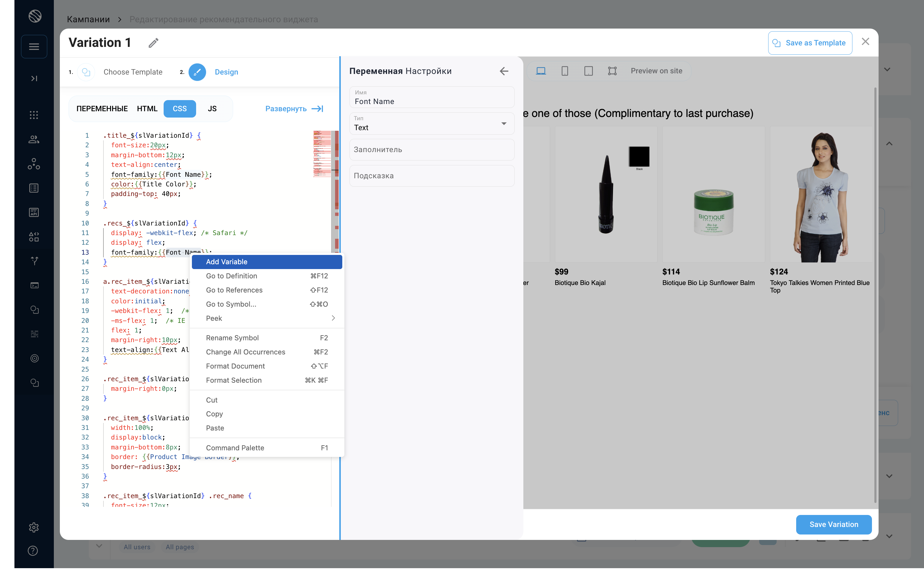
Task: Click the back arrow in variable settings
Action: tap(504, 71)
